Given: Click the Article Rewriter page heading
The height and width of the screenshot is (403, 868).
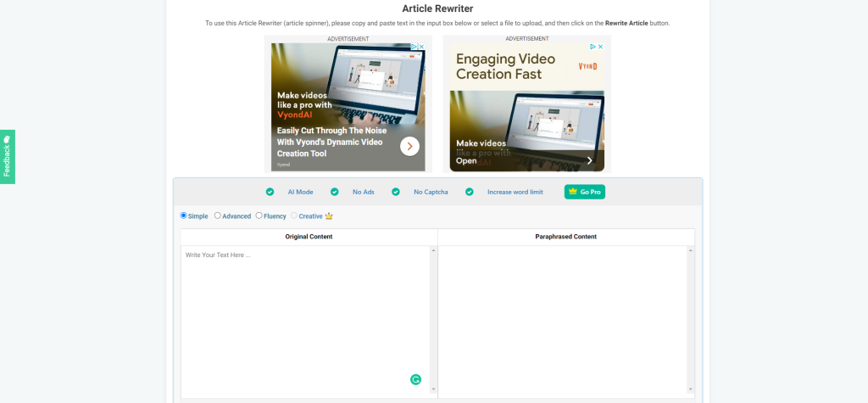Looking at the screenshot, I should coord(437,8).
